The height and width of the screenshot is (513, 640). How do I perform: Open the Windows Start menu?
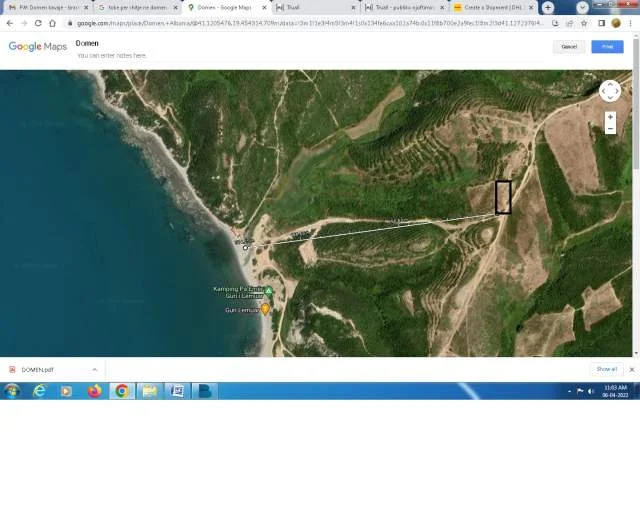(x=12, y=391)
